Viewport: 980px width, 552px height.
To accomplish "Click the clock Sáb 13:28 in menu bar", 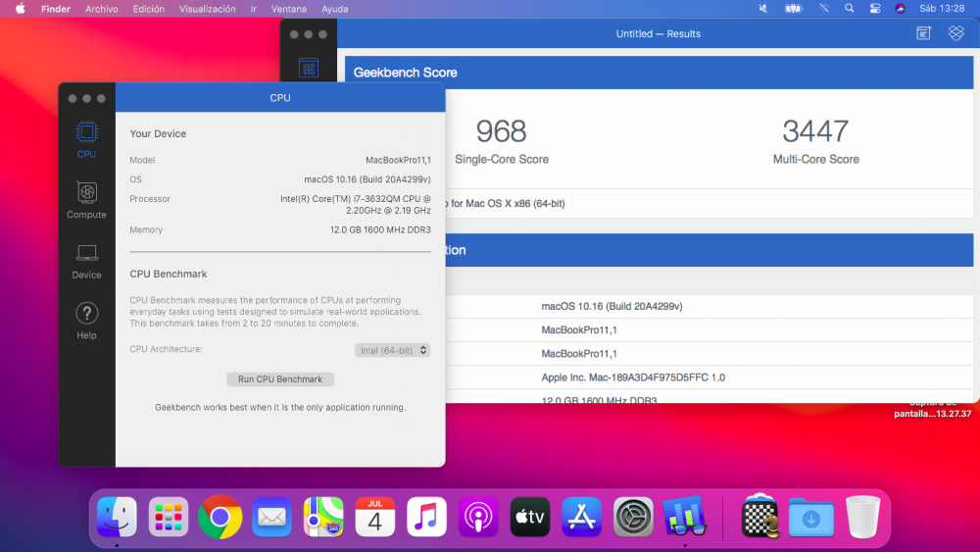I will [942, 9].
